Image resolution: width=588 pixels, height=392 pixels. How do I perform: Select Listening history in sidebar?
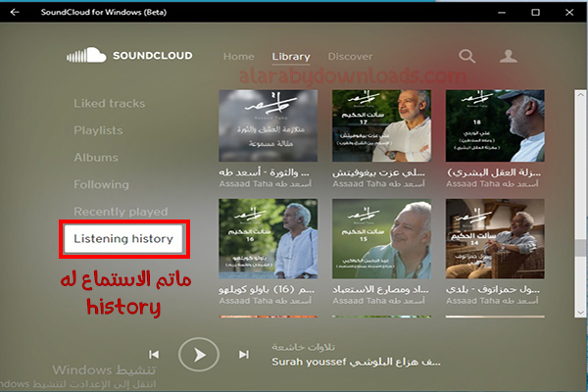[x=123, y=238]
